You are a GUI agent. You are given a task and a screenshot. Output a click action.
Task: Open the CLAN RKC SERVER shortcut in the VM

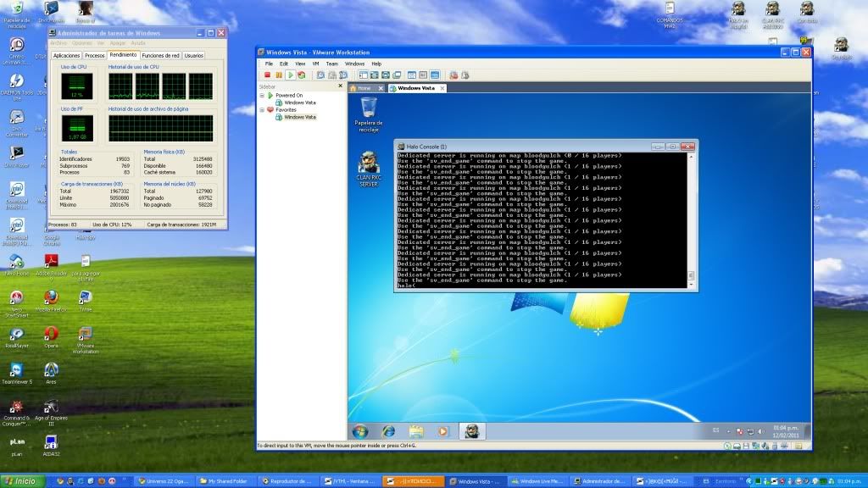pyautogui.click(x=369, y=169)
